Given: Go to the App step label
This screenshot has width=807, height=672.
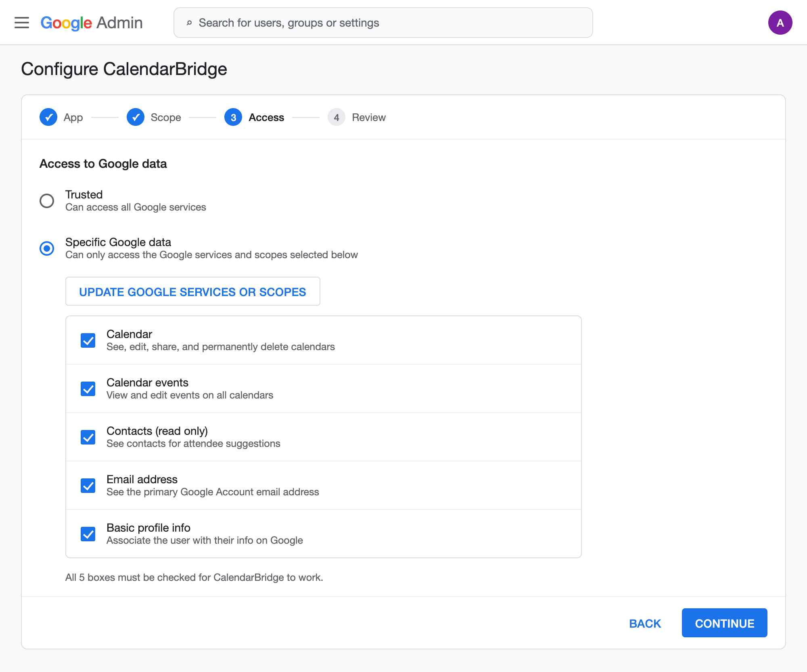Looking at the screenshot, I should [x=73, y=117].
